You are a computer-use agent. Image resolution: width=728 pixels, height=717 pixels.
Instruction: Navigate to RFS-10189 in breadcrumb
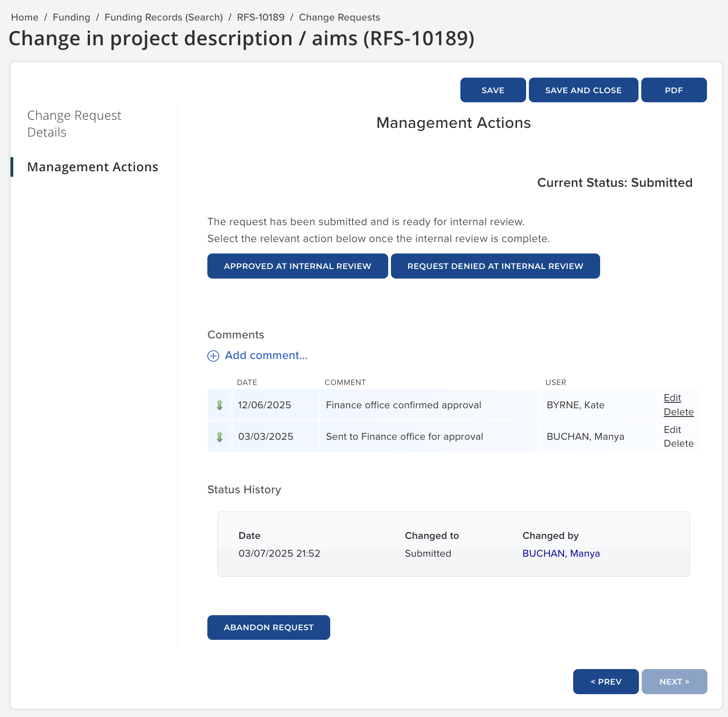260,17
